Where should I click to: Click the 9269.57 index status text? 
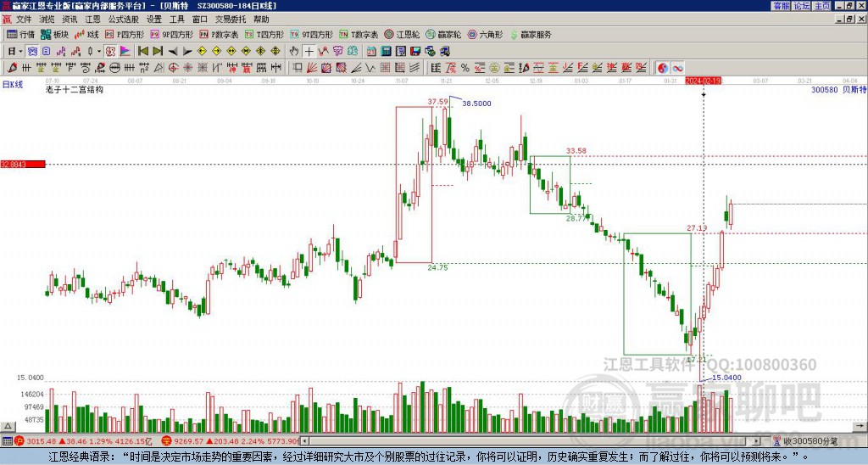tap(188, 441)
